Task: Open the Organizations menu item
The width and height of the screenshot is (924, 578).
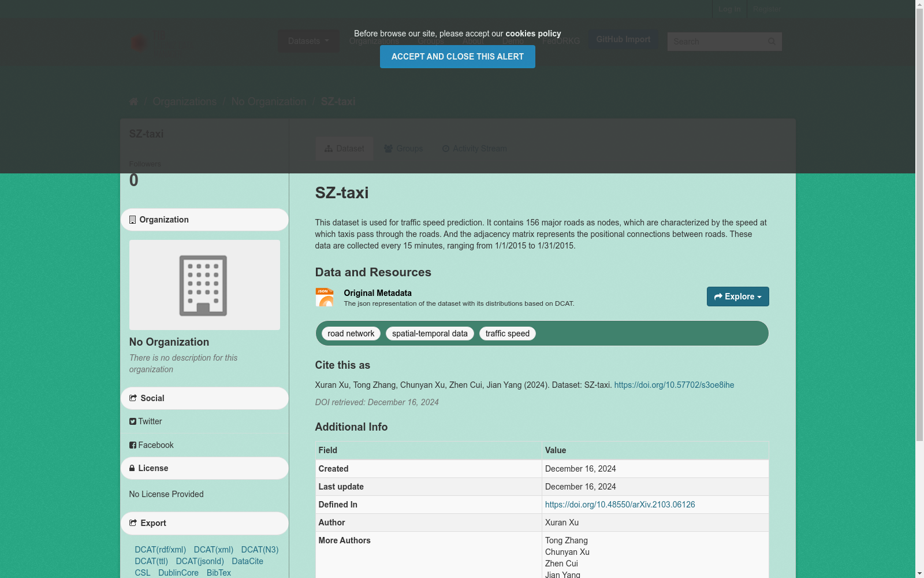Action: pos(374,41)
